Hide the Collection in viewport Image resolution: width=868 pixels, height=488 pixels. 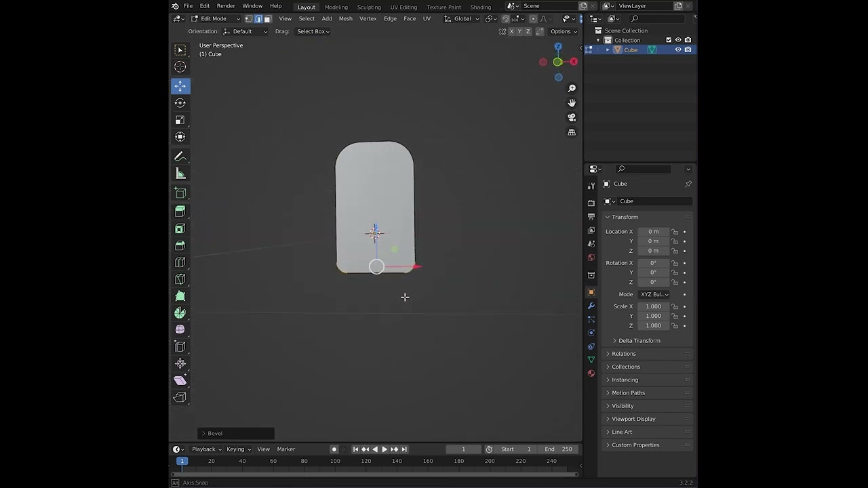tap(678, 40)
